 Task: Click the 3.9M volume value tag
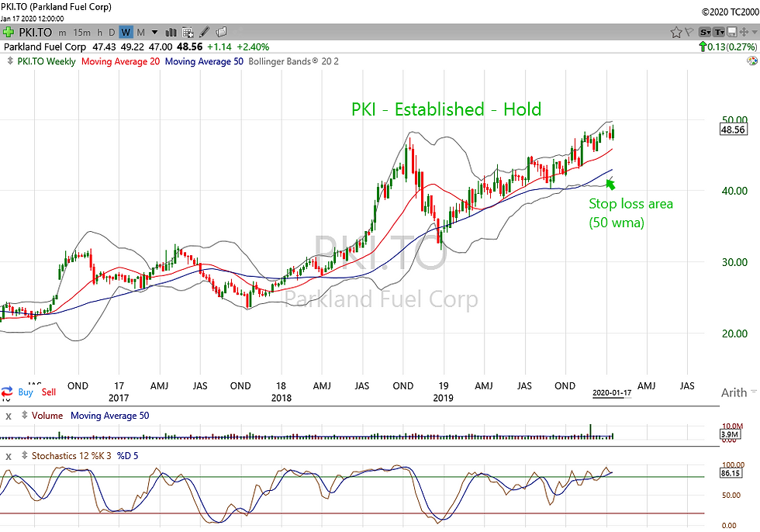click(x=730, y=434)
